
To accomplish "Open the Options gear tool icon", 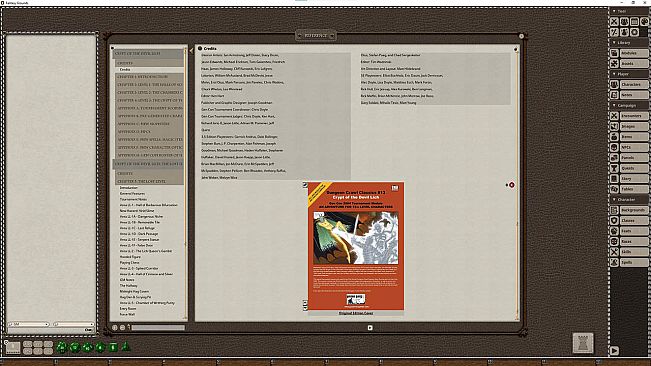I will click(634, 32).
